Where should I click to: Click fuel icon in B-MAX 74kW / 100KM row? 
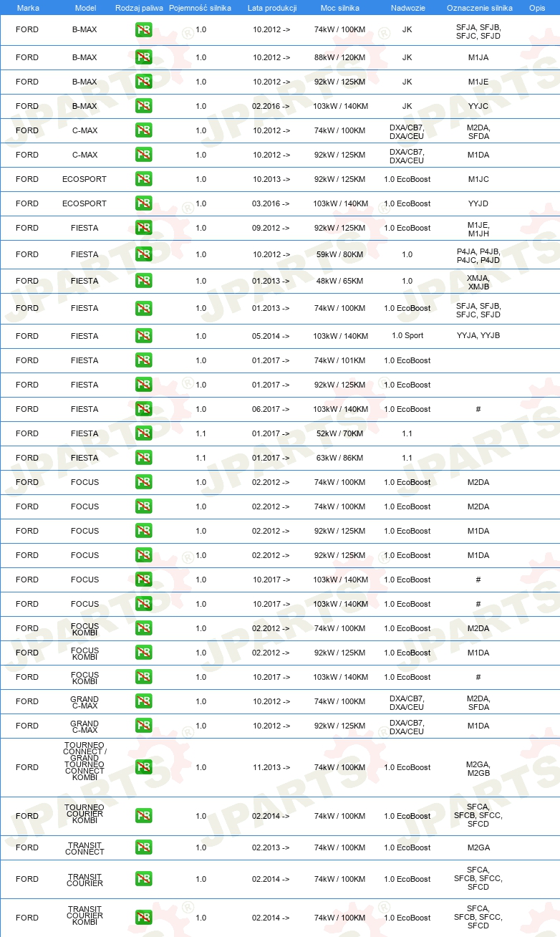[x=144, y=30]
